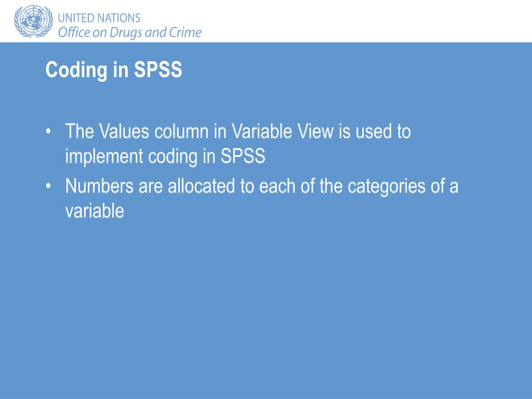Click the word "column" in first bullet

tap(181, 131)
